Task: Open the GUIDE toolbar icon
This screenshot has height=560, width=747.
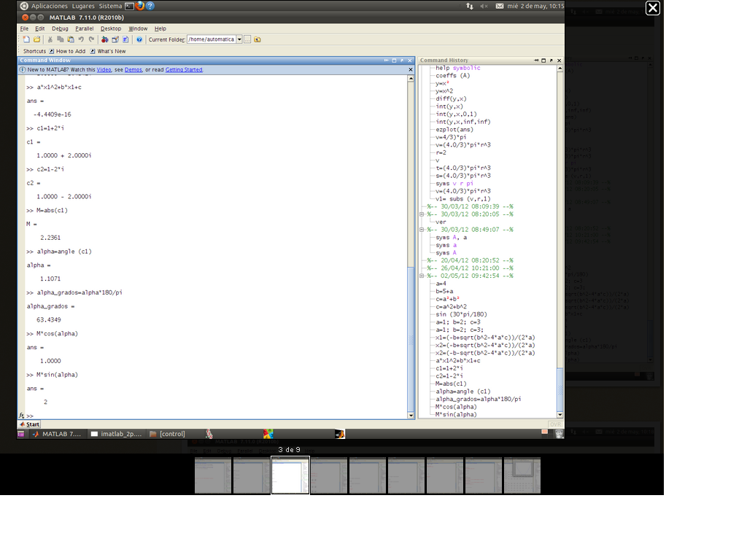Action: tap(115, 39)
